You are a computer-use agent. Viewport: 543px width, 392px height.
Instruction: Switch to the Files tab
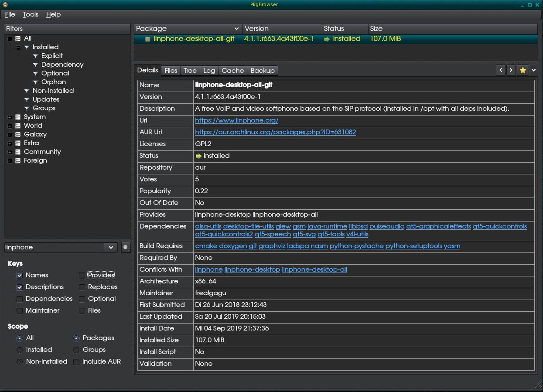(x=171, y=71)
